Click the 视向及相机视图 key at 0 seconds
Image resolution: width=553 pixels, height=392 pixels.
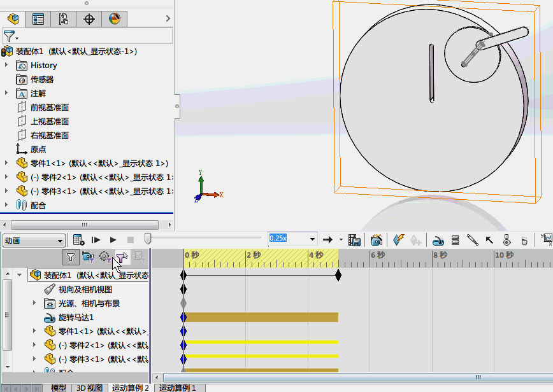(x=183, y=290)
